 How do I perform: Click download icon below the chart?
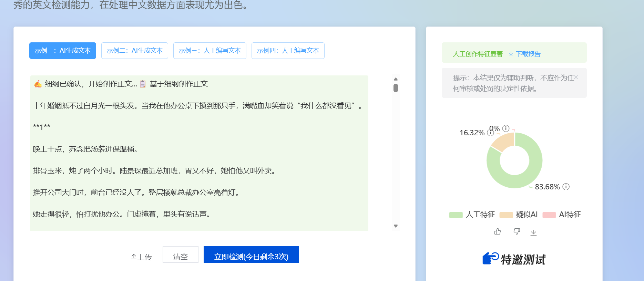click(x=533, y=232)
